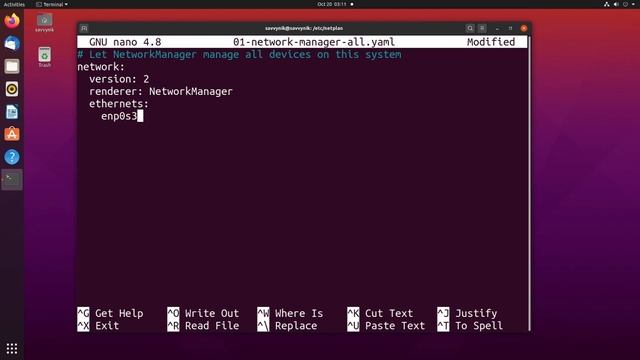Click the terminal vertical scrollbar
The image size is (640, 360).
(529, 183)
